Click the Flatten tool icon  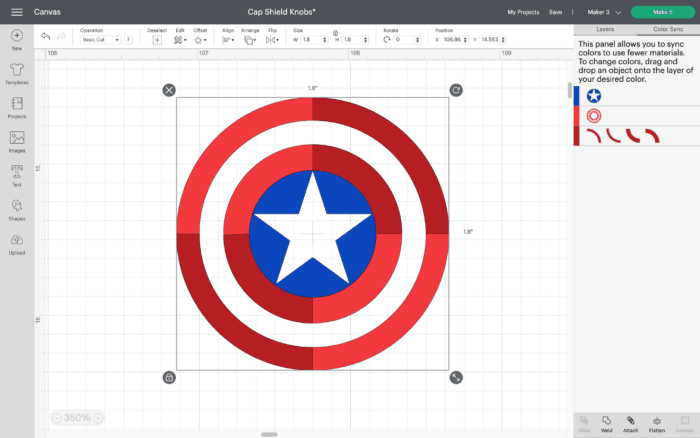tap(657, 423)
